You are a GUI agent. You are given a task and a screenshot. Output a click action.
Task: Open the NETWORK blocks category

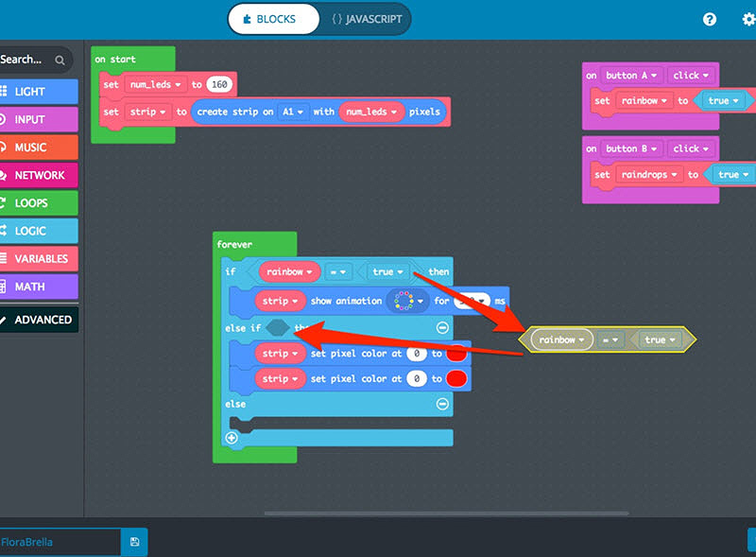39,175
